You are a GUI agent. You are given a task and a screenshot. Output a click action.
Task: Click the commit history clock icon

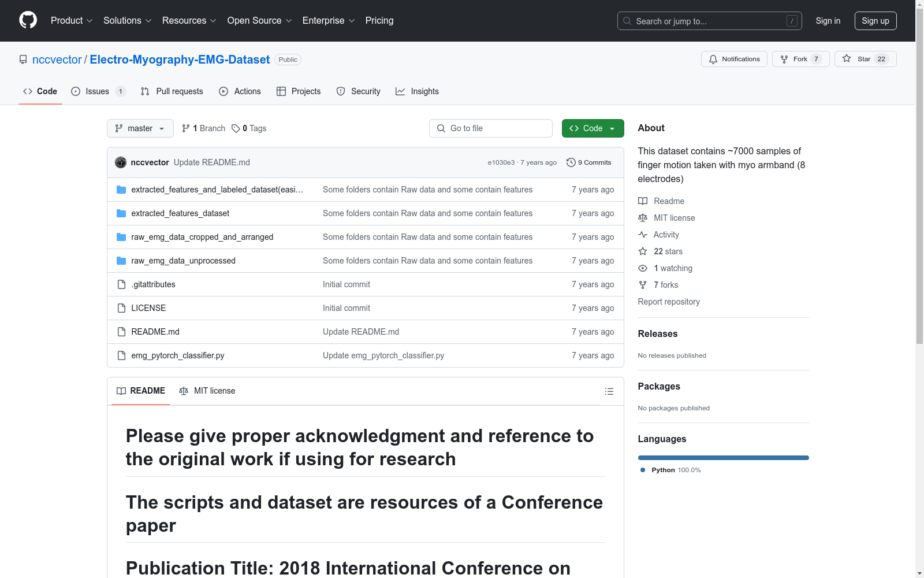571,162
